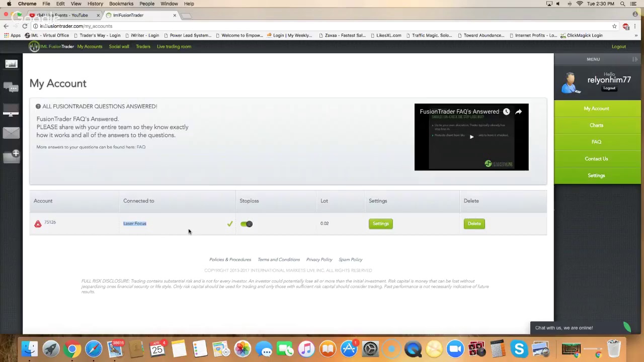Open Traders in the top navigation
This screenshot has width=644, height=362.
pos(143,47)
